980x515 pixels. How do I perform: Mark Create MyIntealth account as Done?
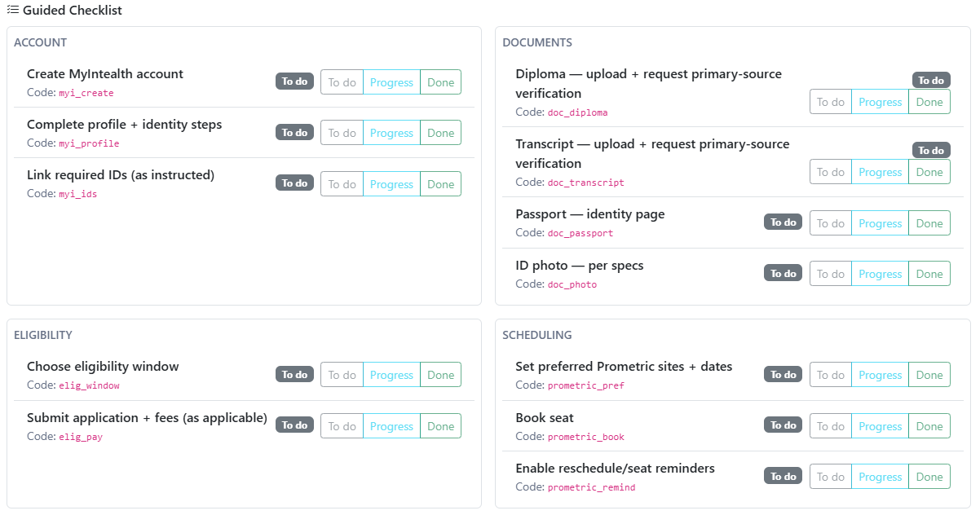coord(440,82)
